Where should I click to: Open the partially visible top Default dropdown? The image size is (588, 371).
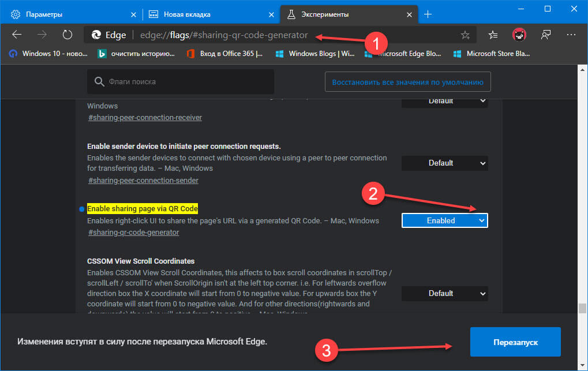(444, 103)
